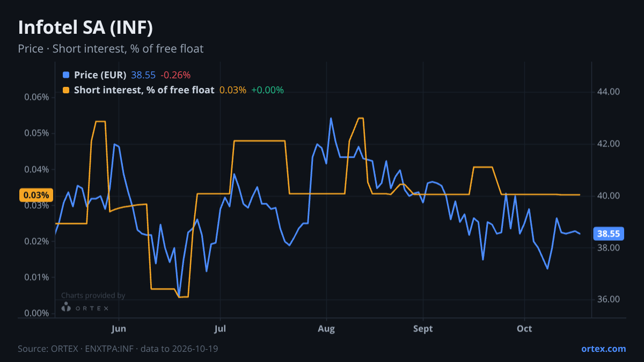This screenshot has height=362, width=644.
Task: Click the 0.01% left axis label
Action: (x=37, y=277)
